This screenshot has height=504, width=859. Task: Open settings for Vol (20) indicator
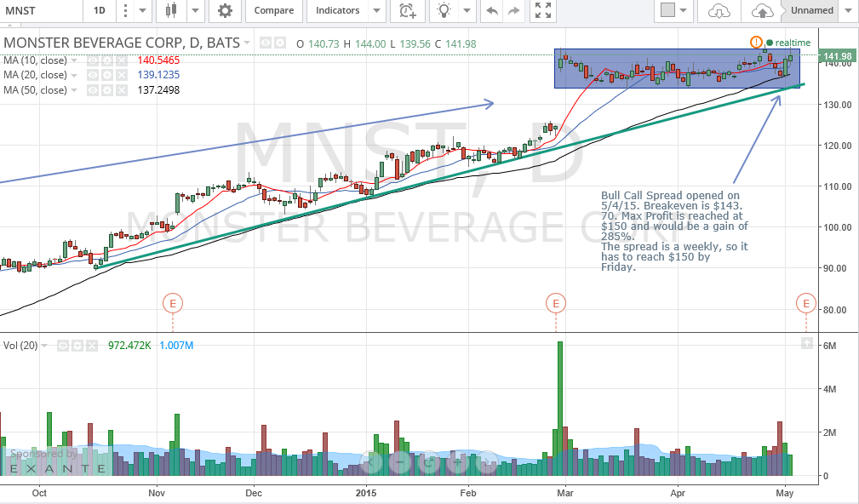coord(77,346)
